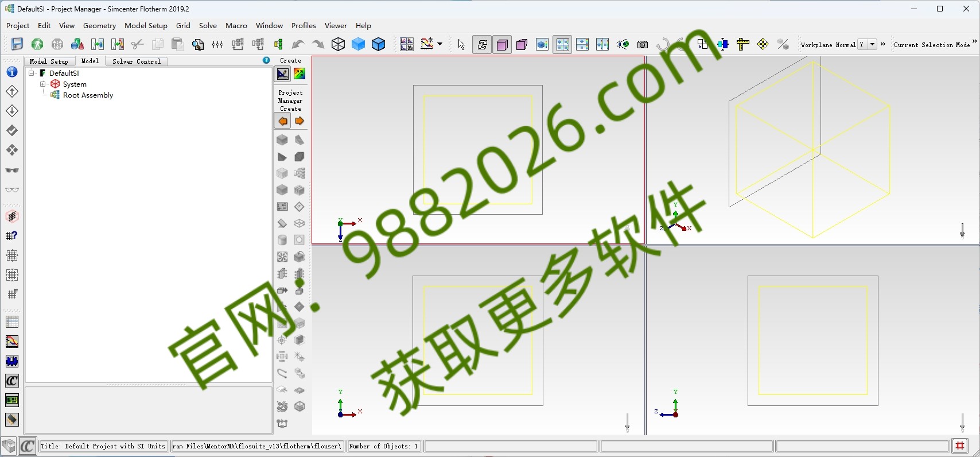Click the three-shapes geometry palette icon
This screenshot has width=980, height=457.
[77, 44]
